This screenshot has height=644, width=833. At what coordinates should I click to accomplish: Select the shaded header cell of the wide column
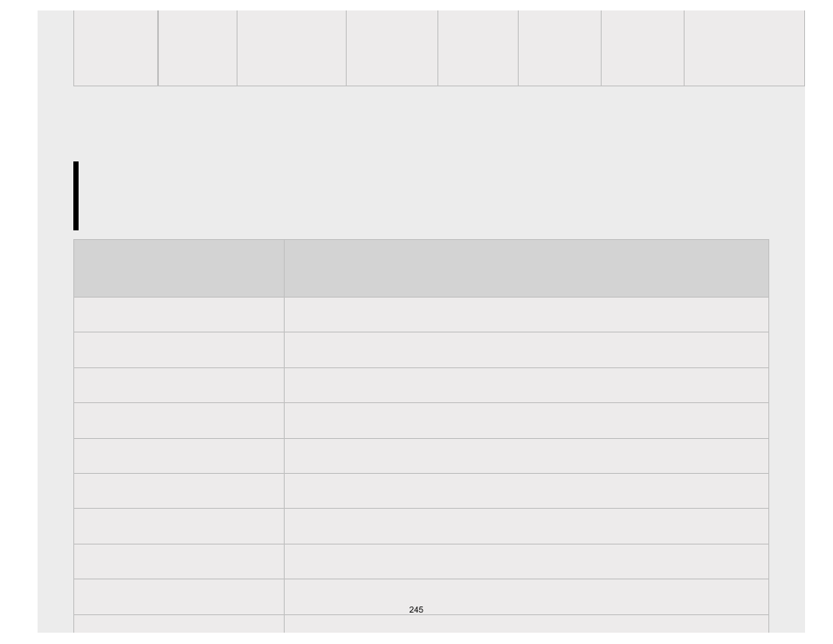point(527,268)
